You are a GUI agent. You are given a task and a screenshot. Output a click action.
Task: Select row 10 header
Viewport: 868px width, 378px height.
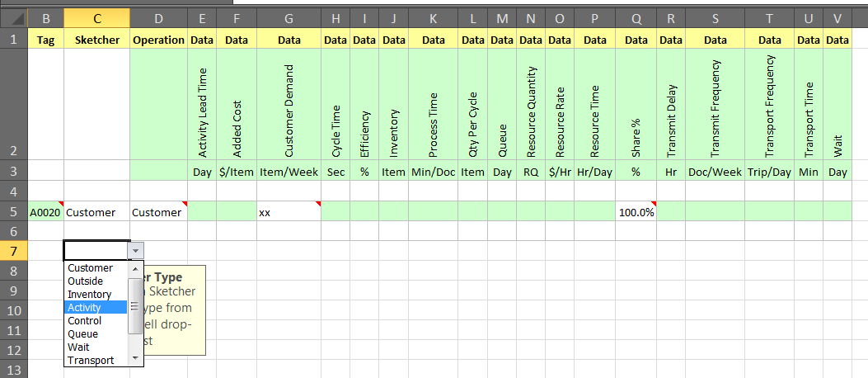point(13,310)
